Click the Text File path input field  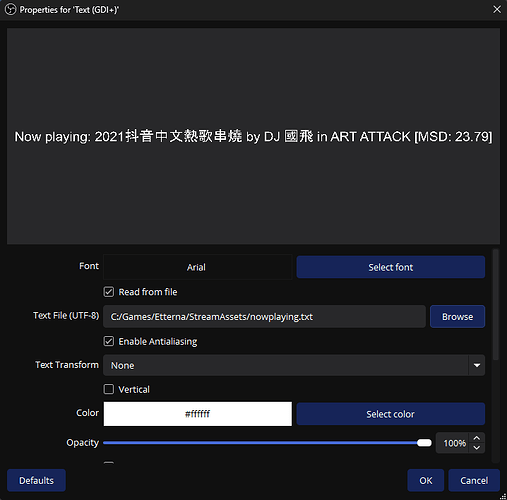264,317
